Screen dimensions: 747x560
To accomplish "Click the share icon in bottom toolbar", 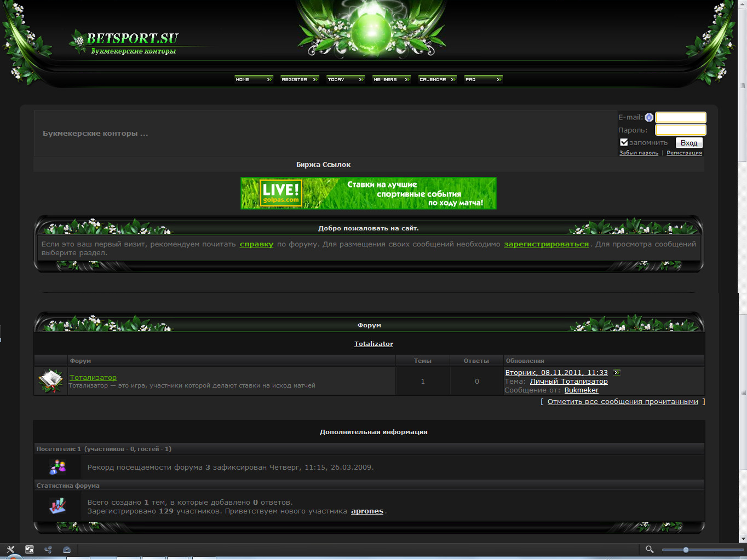I will point(48,550).
